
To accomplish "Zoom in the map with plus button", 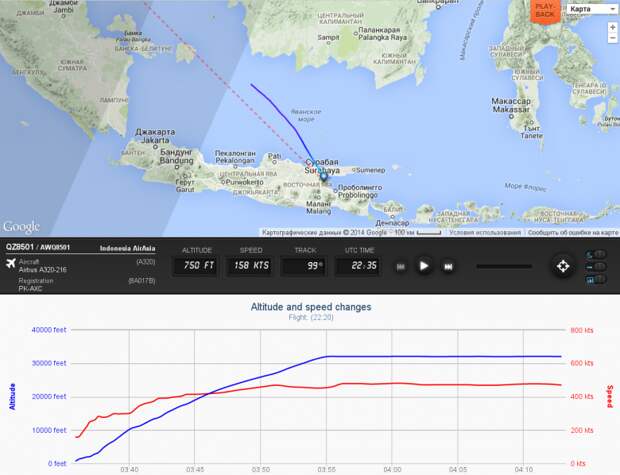I will point(612,27).
